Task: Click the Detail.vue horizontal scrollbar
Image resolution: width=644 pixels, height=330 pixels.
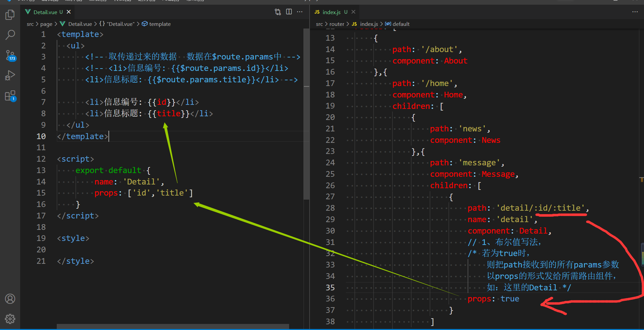Action: (x=173, y=326)
